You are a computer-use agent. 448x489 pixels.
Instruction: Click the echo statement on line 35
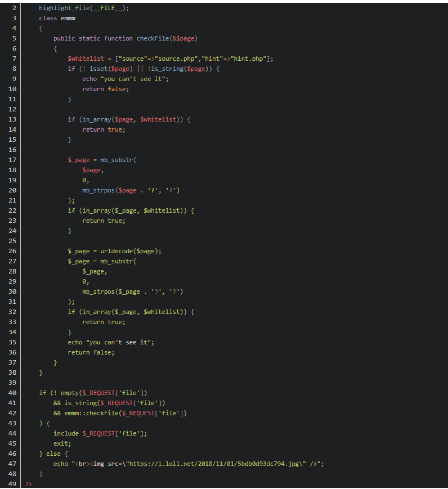click(111, 343)
